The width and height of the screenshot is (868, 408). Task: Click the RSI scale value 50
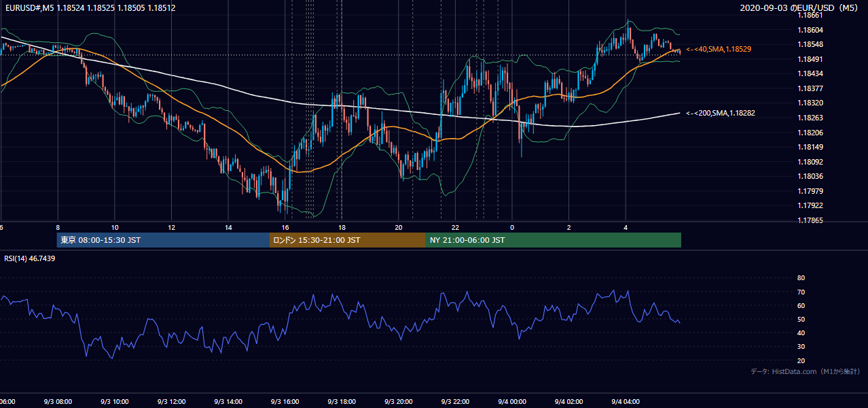[801, 319]
